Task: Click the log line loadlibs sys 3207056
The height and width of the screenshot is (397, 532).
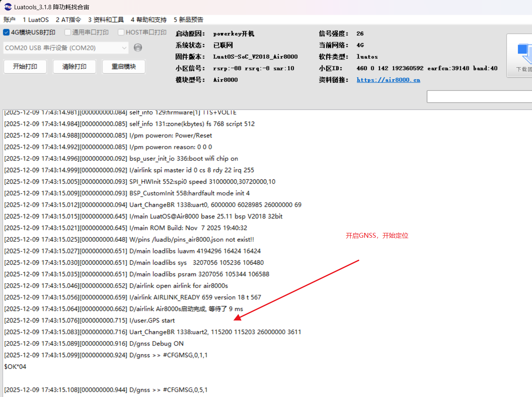Action: point(134,263)
